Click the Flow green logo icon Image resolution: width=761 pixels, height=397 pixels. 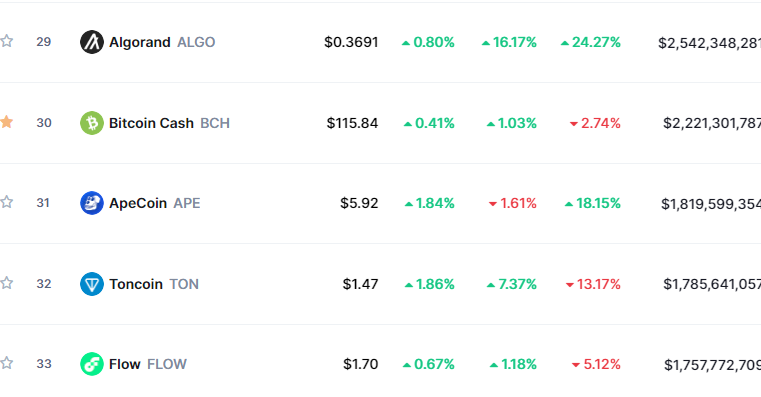coord(92,364)
